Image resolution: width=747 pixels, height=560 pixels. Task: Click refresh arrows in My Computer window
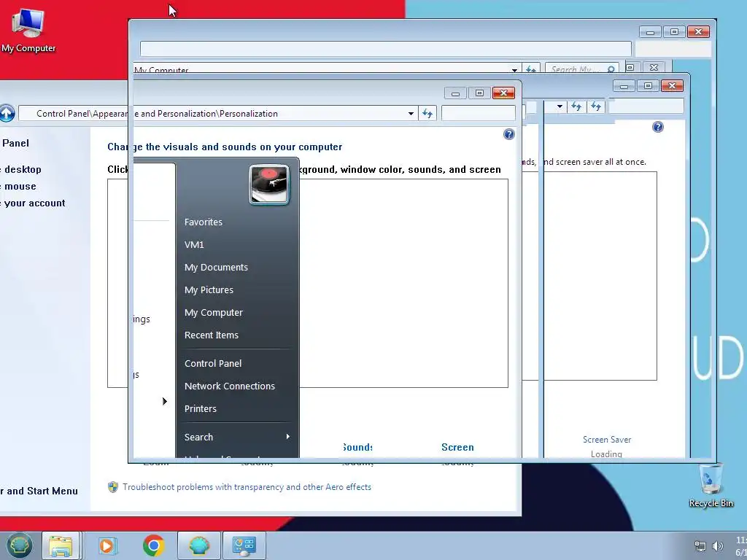coord(531,70)
